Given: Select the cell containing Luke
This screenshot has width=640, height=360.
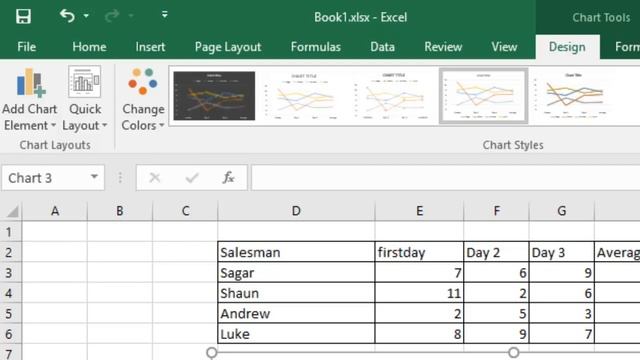Looking at the screenshot, I should pos(296,334).
